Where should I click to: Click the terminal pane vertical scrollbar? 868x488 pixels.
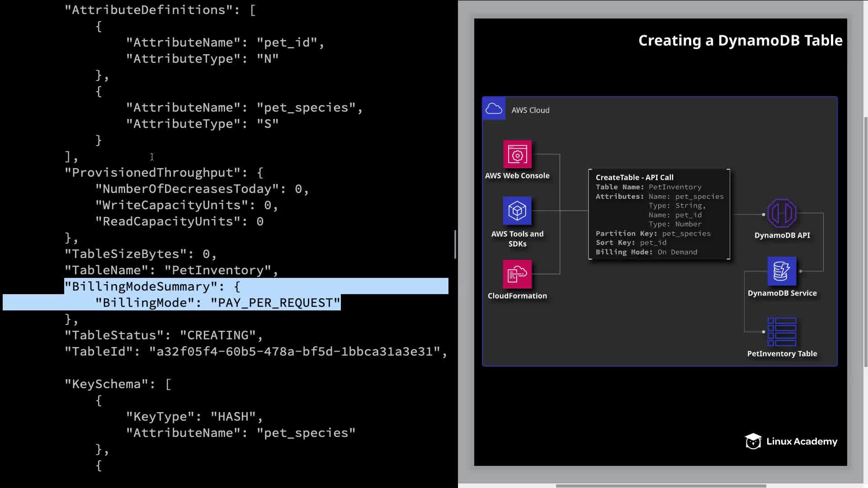(x=455, y=244)
